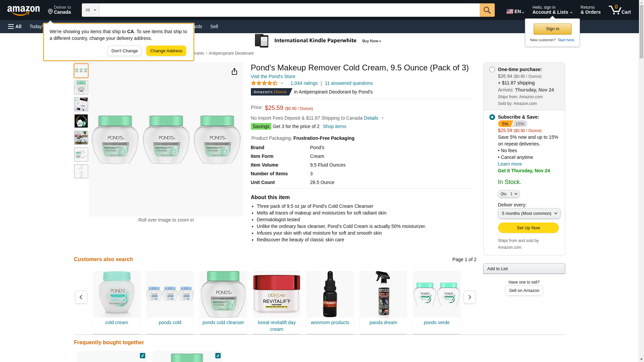
Task: Select the second product thumbnail image
Action: 81,87
